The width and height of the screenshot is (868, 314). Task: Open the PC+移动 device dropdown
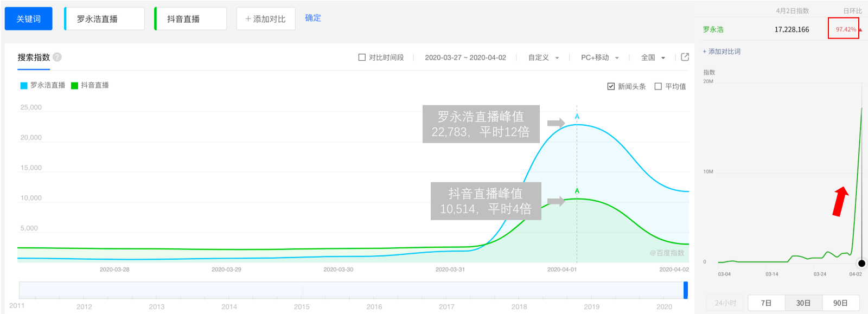(x=599, y=57)
